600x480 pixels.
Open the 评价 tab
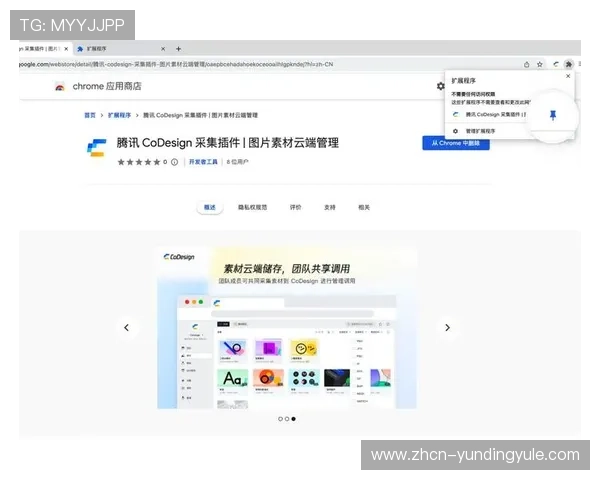(295, 207)
